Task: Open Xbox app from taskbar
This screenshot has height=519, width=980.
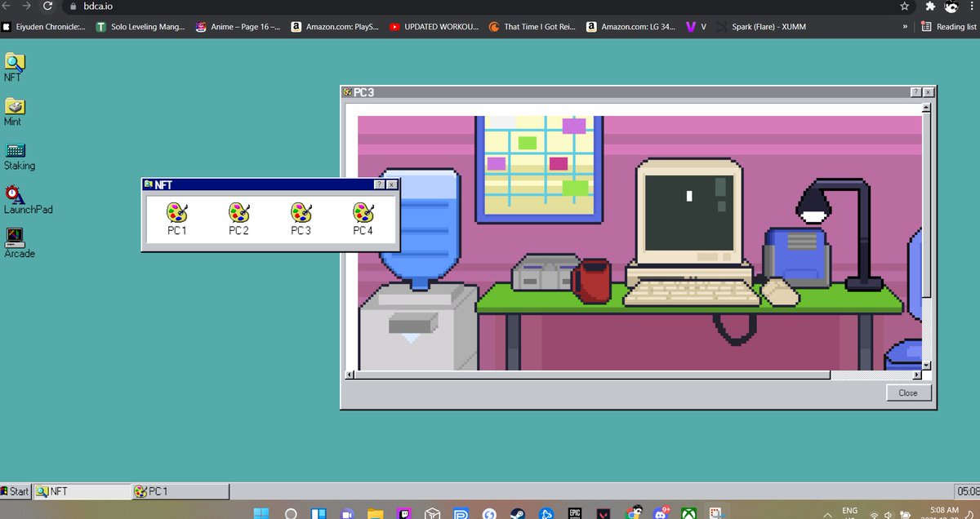Action: point(688,514)
